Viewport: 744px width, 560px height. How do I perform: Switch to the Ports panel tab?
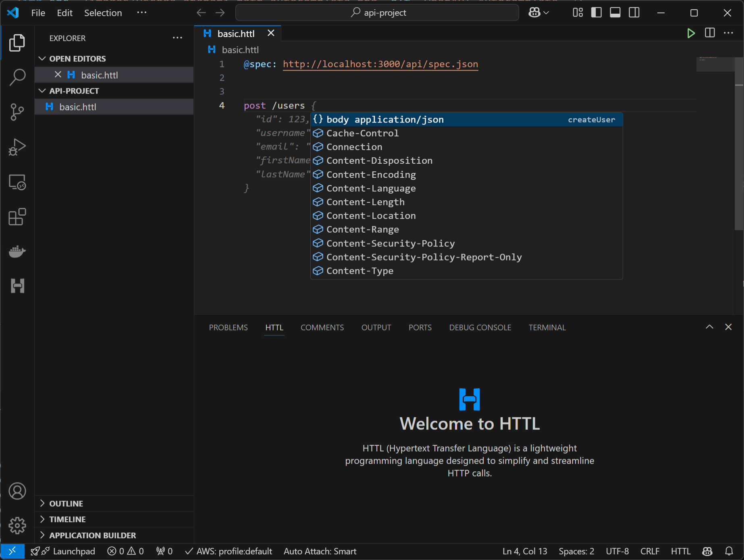(x=420, y=327)
